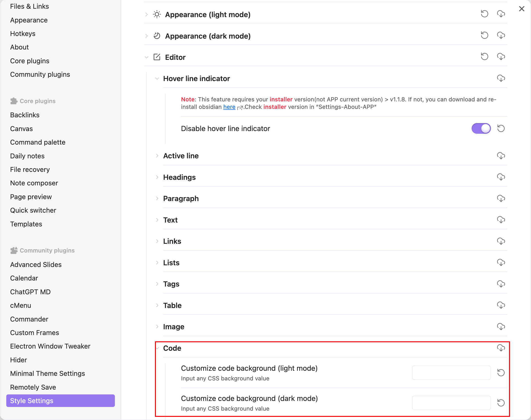The height and width of the screenshot is (420, 531).
Task: Click the export icon next to the Table section
Action: [x=501, y=305]
